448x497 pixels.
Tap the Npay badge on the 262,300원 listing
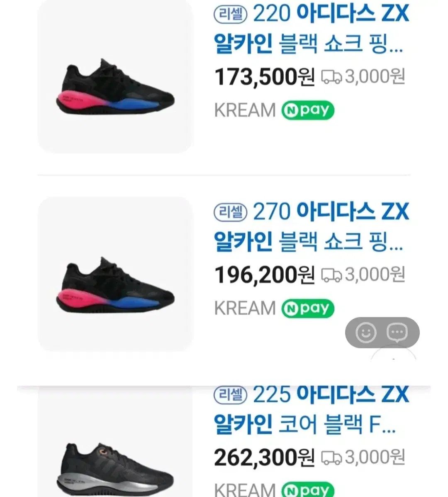pyautogui.click(x=307, y=490)
